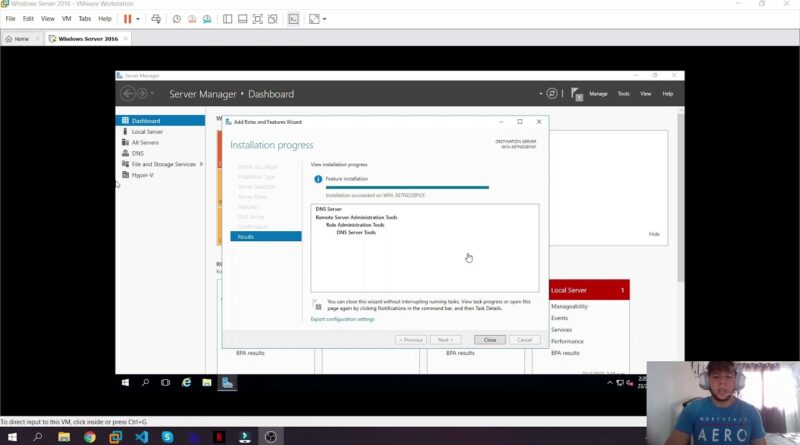The height and width of the screenshot is (445, 800).
Task: Go forward in Server Manager
Action: [x=142, y=93]
